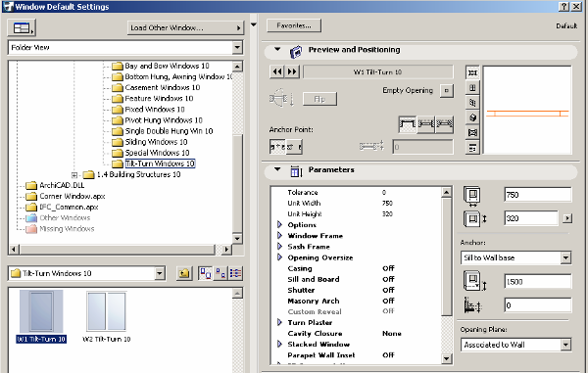The image size is (588, 373).
Task: Click the Load Other Window button
Action: 185,27
